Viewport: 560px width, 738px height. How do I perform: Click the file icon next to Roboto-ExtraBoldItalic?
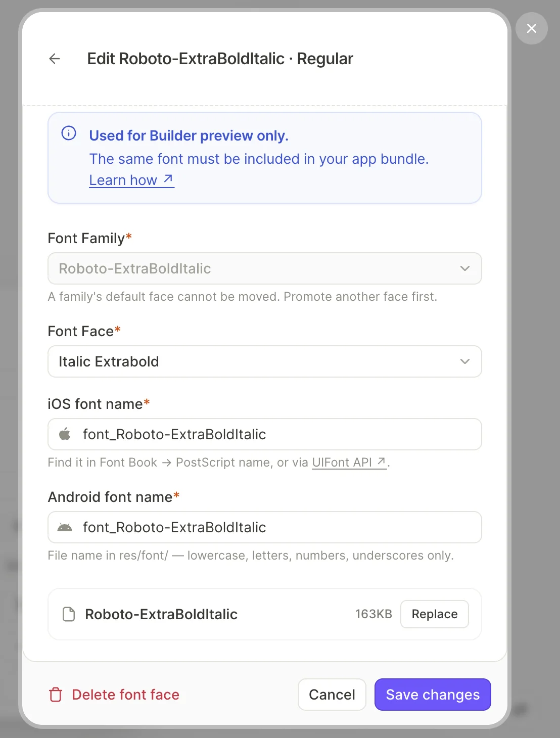coord(69,614)
